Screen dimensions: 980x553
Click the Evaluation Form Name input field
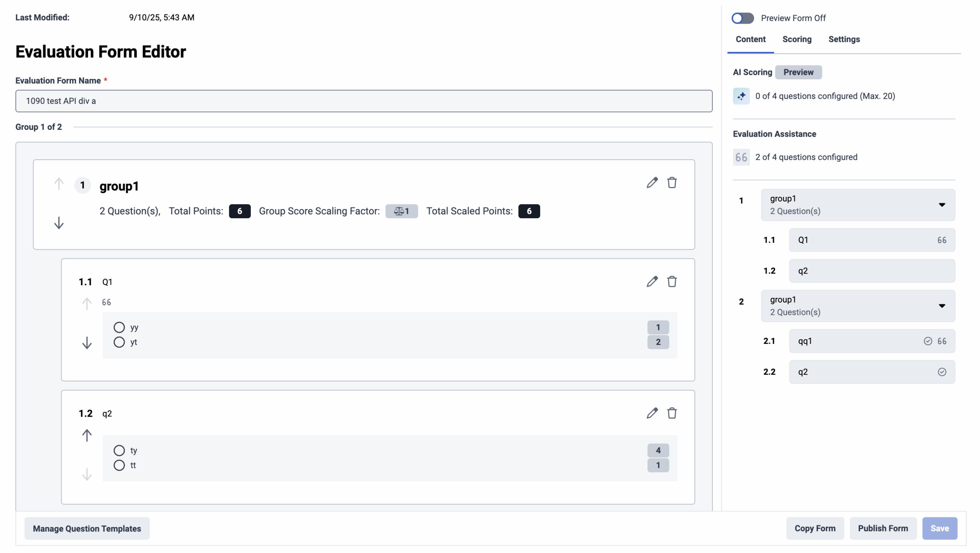[x=364, y=101]
